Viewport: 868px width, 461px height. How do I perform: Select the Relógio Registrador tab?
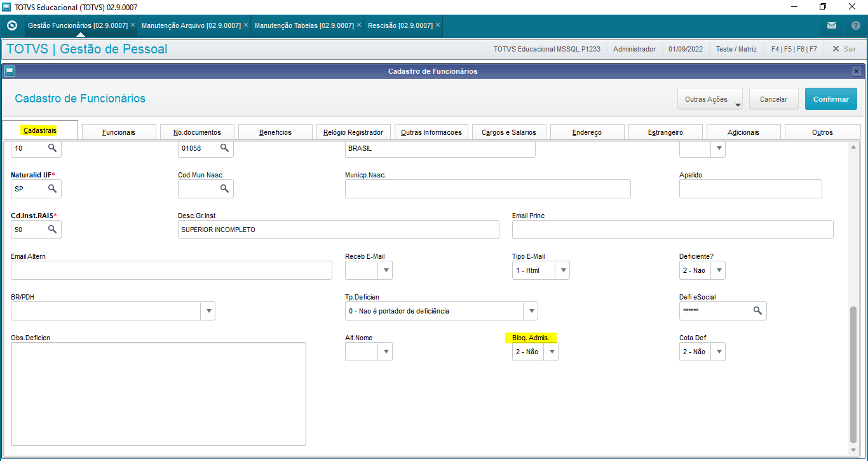click(353, 132)
